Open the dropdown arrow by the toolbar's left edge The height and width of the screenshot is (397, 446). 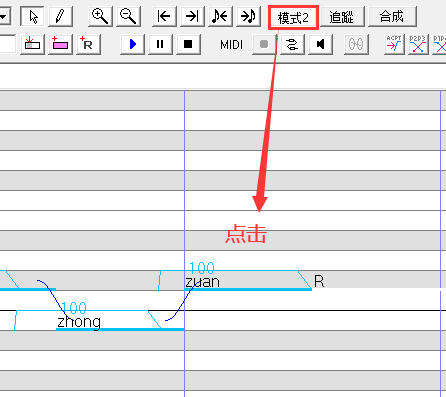pos(5,16)
